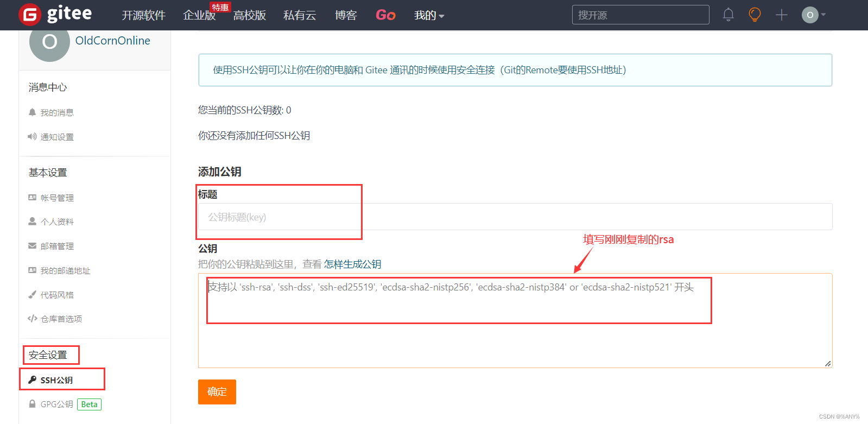Open 通知设置 in sidebar
This screenshot has width=868, height=424.
(x=57, y=137)
